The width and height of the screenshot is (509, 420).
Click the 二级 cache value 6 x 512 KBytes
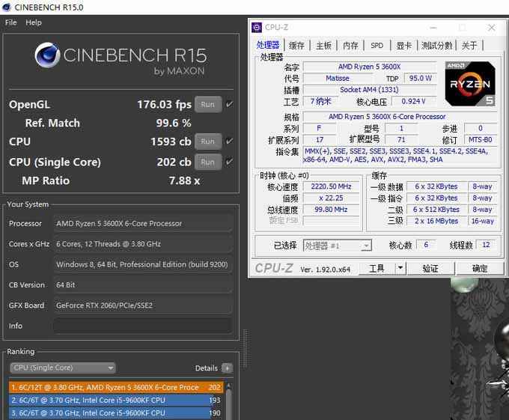tap(436, 210)
